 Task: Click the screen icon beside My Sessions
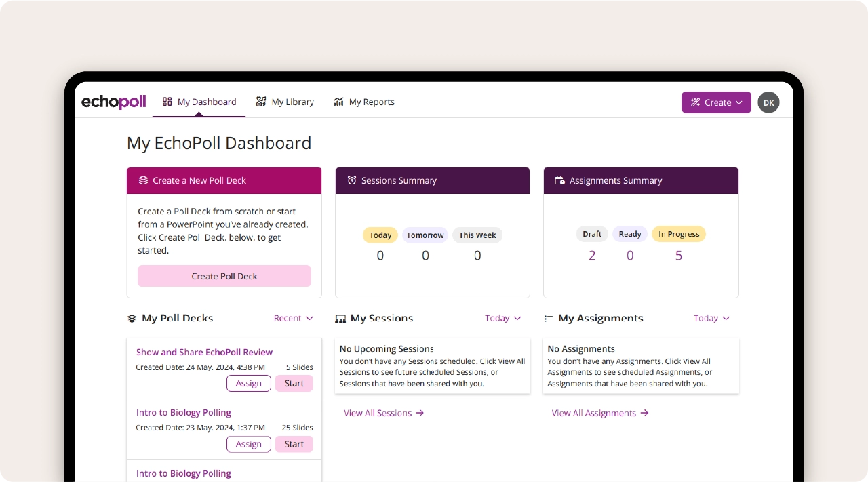point(340,318)
